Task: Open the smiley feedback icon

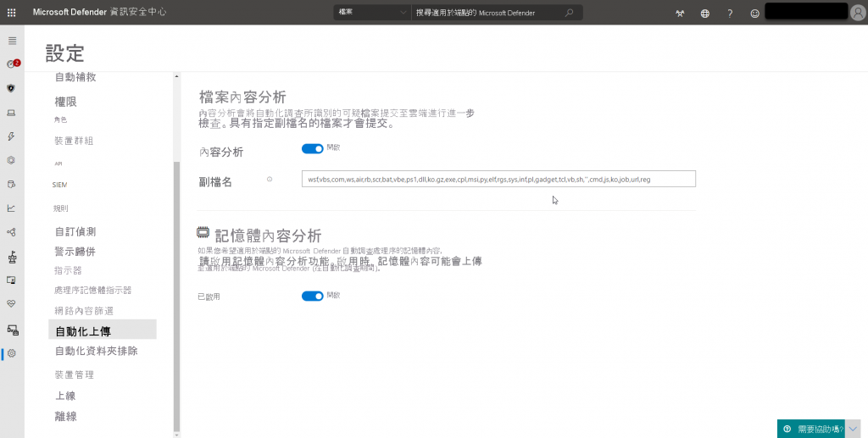Action: tap(754, 14)
